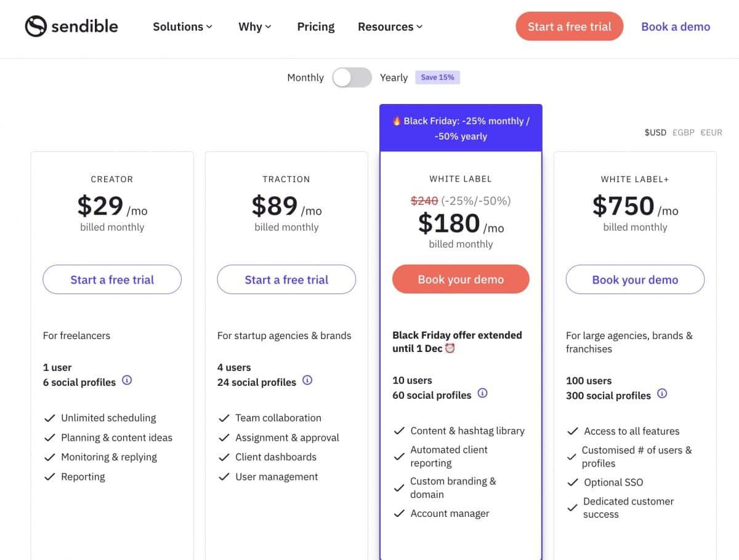Click the Save 15% badge
This screenshot has height=560, width=739.
click(437, 78)
